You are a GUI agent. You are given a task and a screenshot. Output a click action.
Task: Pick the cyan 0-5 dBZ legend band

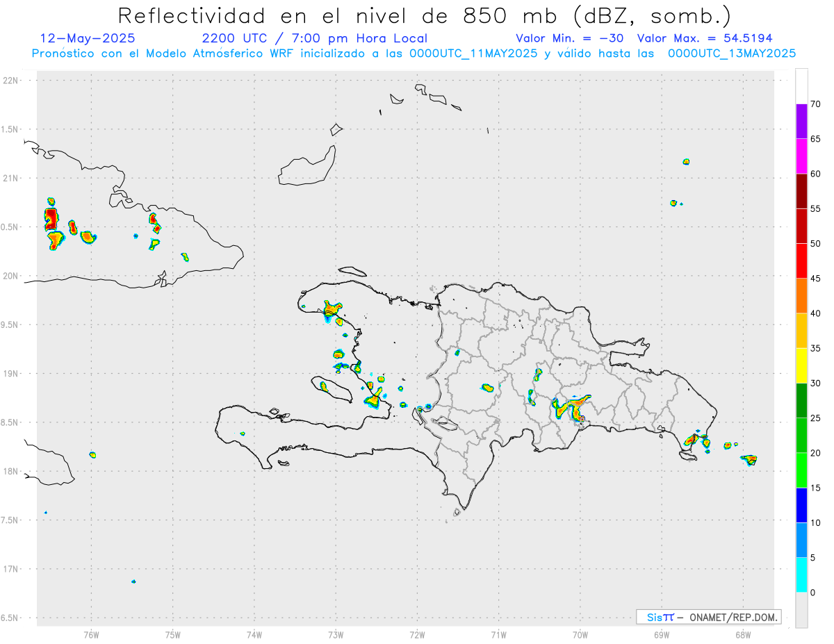pyautogui.click(x=801, y=575)
